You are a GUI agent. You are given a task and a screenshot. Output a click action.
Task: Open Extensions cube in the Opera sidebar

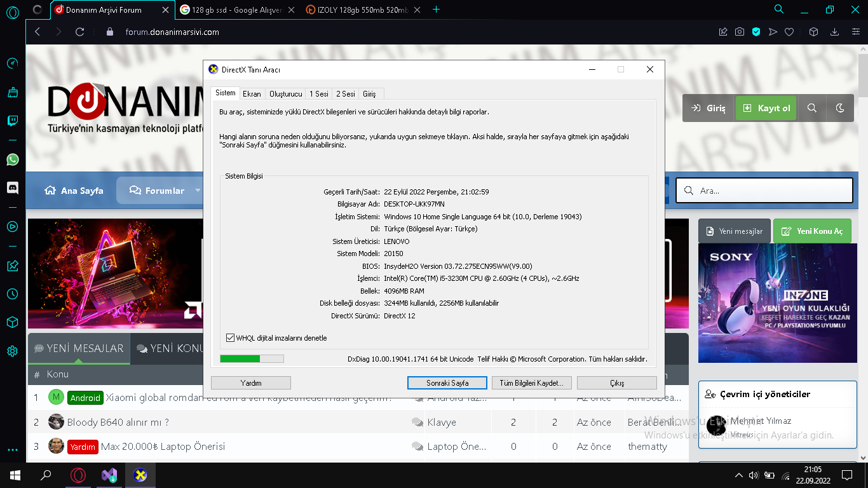coord(13,323)
